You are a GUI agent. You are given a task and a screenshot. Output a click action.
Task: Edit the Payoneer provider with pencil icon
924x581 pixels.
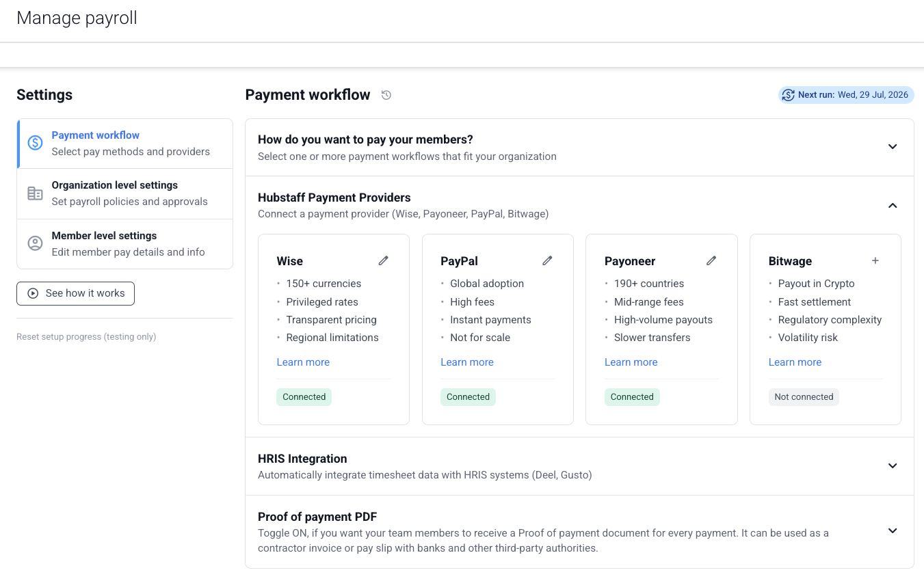(x=711, y=260)
